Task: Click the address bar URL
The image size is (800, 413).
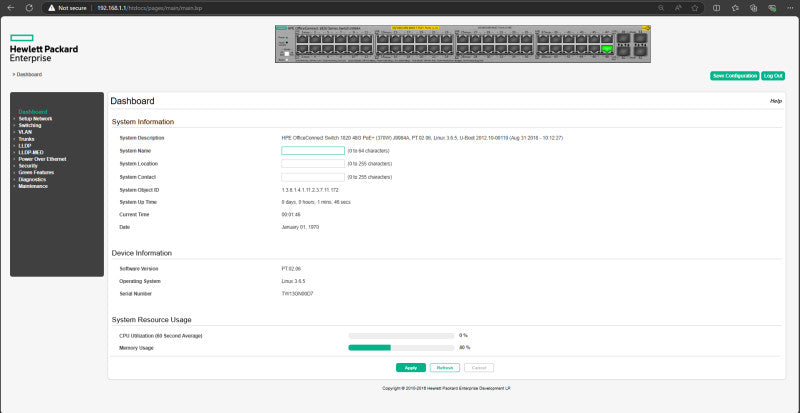Action: [150, 8]
